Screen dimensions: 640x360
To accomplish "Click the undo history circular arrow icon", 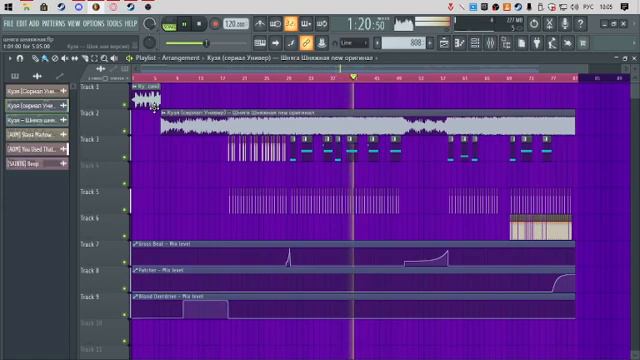I will coord(534,24).
